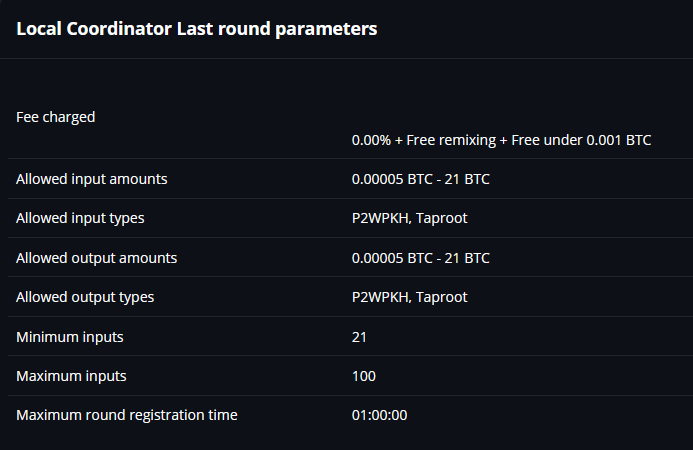Click 'Taproot' in the allowed input types row
The height and width of the screenshot is (450, 693).
(442, 218)
